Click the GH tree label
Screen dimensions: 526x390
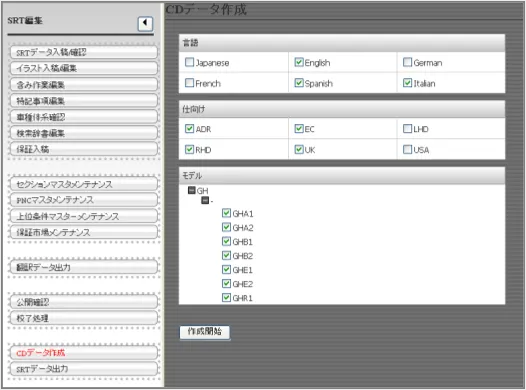[202, 191]
